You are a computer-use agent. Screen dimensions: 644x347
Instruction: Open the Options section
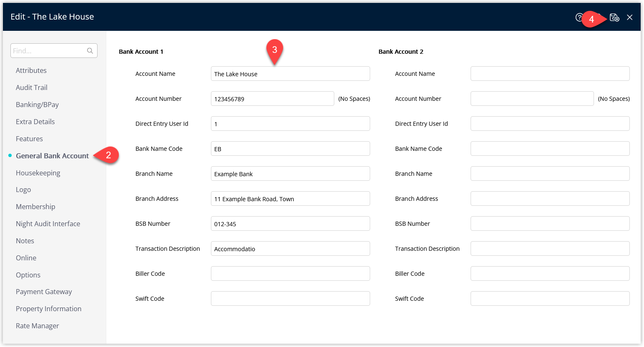28,275
